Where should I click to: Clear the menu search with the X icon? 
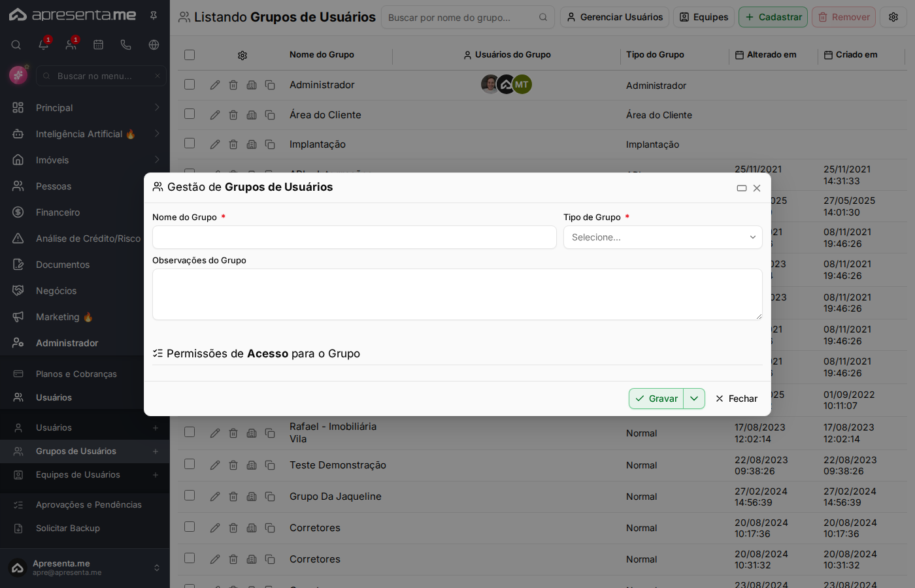pyautogui.click(x=158, y=76)
